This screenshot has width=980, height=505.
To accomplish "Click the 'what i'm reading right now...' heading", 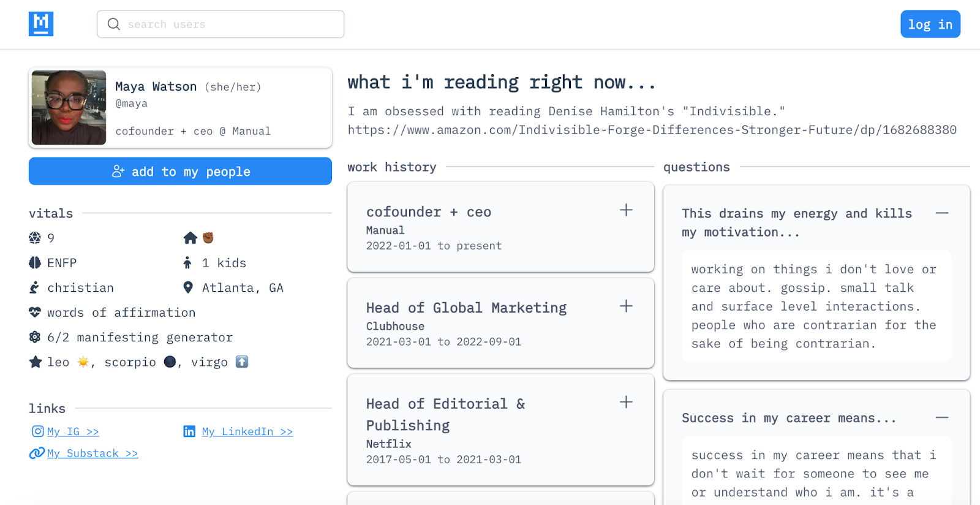I will click(502, 82).
